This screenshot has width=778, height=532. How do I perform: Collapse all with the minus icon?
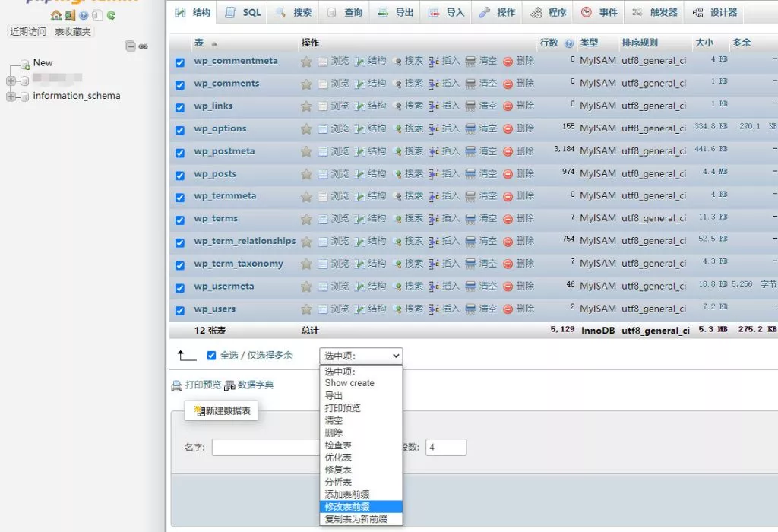(x=130, y=46)
